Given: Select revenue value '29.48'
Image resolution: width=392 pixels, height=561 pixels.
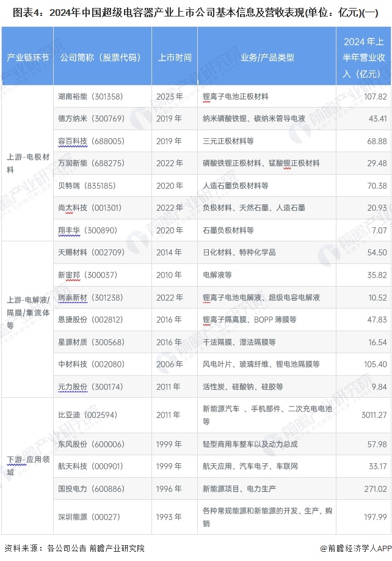Looking at the screenshot, I should coord(377,163).
